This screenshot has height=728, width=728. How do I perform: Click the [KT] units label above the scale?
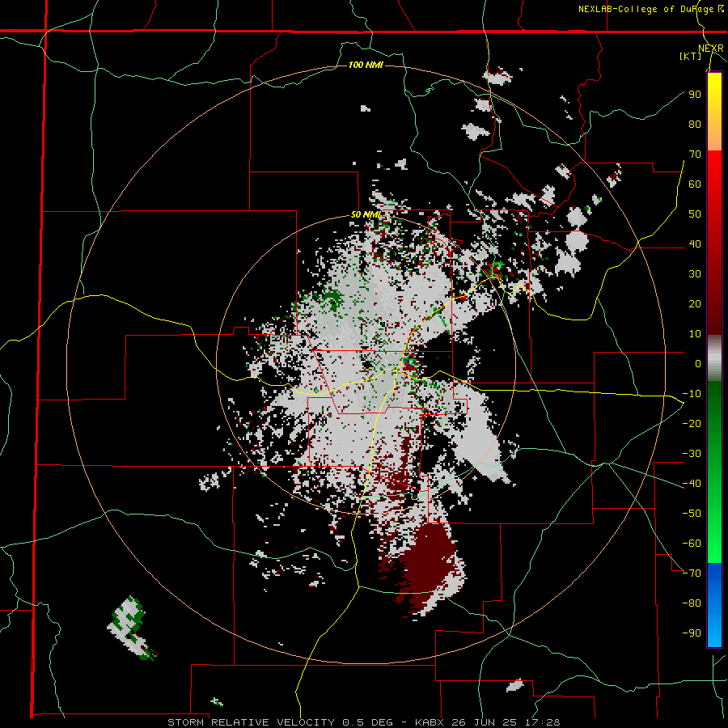[x=691, y=56]
